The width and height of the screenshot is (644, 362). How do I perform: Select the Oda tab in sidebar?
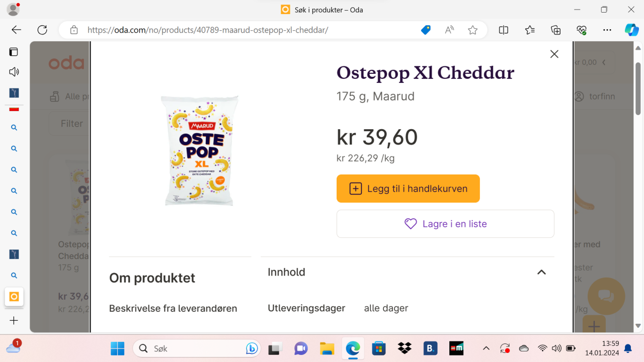click(14, 297)
